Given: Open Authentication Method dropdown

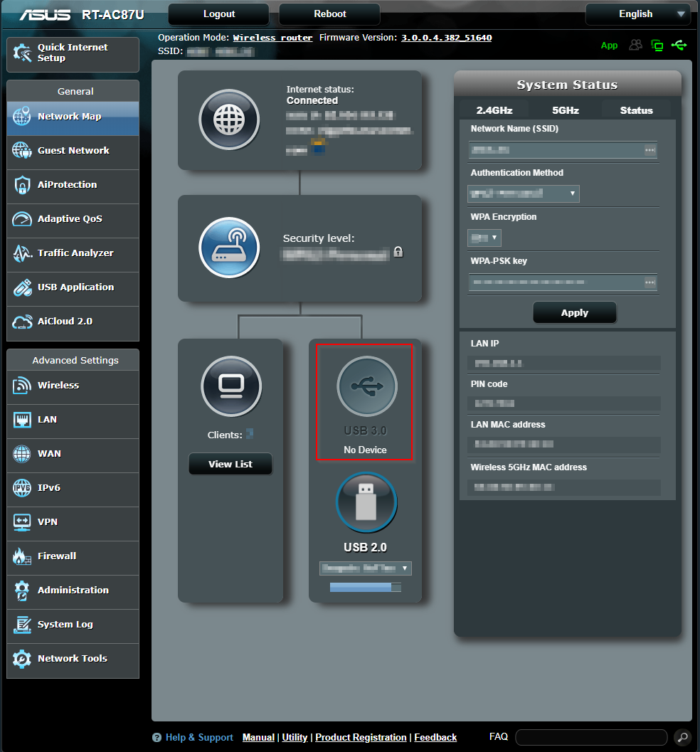Looking at the screenshot, I should [524, 194].
